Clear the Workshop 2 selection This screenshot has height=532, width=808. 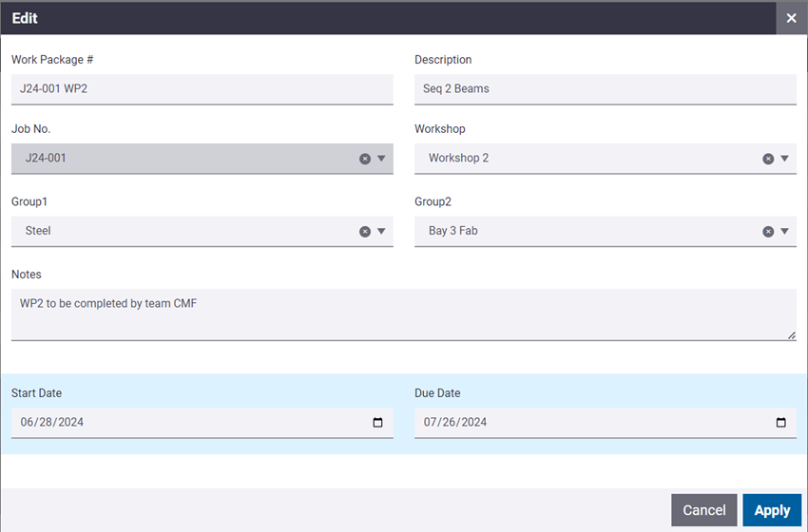pos(768,159)
